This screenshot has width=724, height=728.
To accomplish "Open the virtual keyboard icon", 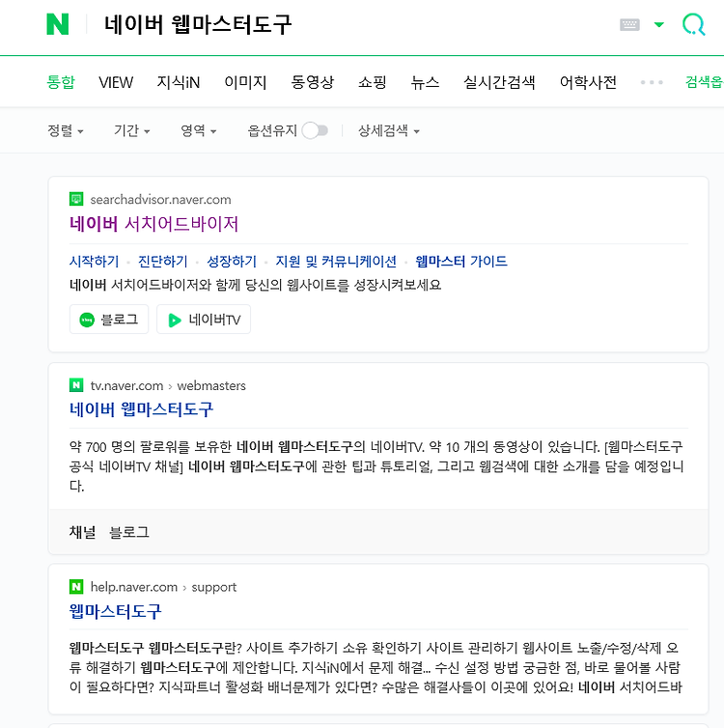I will (x=629, y=24).
